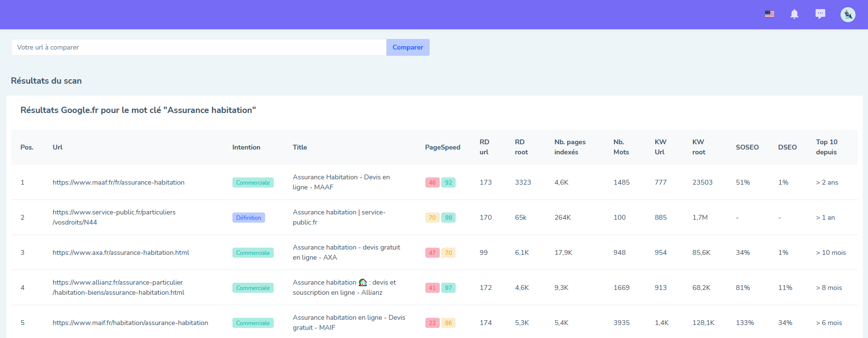
Task: Click the Commerciale badge in the Allianz row
Action: pyautogui.click(x=253, y=288)
